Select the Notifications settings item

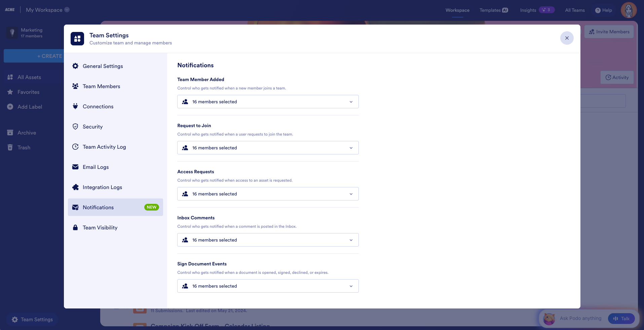point(115,207)
